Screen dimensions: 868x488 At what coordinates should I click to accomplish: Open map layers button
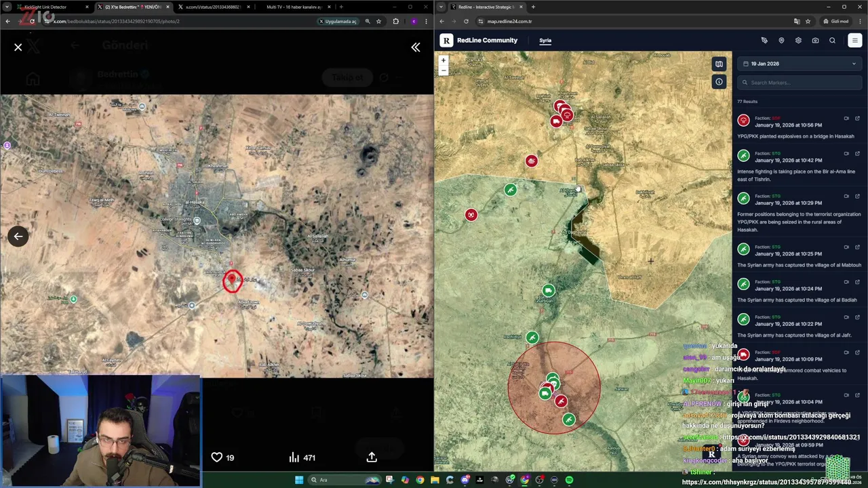click(x=719, y=64)
